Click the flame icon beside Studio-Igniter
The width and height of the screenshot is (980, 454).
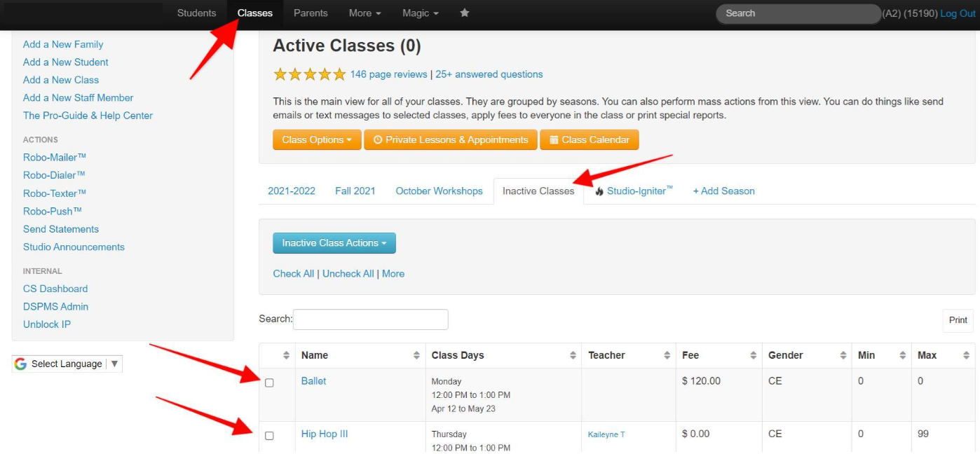[599, 191]
